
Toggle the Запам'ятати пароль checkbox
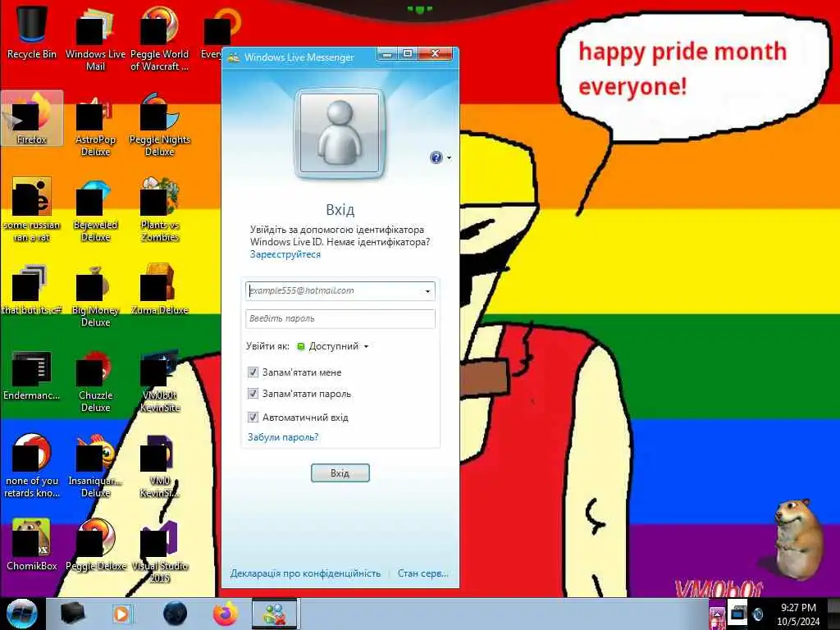tap(253, 394)
